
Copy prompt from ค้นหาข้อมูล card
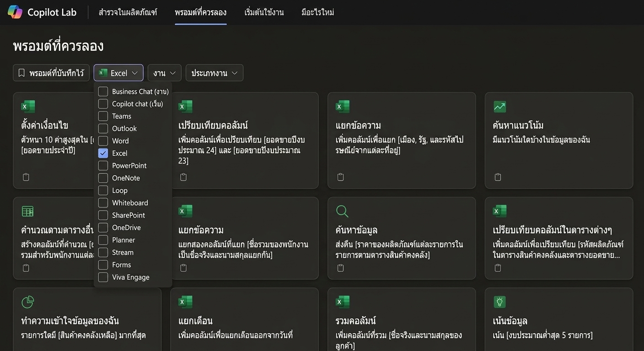click(340, 268)
